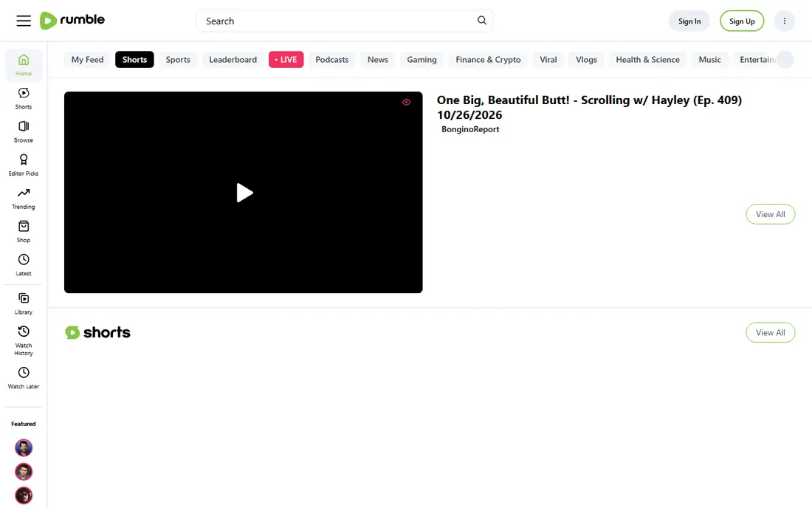Open the 'One Big, Beautiful Butt!' video title
This screenshot has height=508, width=812.
[x=589, y=107]
